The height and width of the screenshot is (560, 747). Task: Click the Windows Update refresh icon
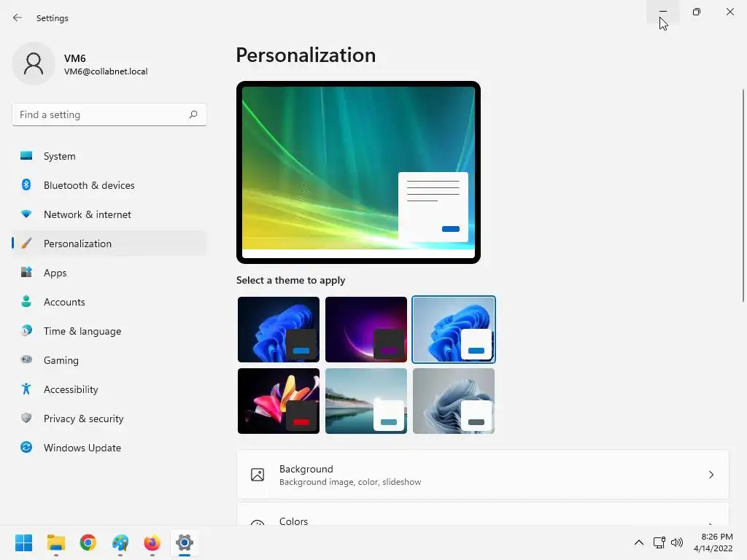26,447
